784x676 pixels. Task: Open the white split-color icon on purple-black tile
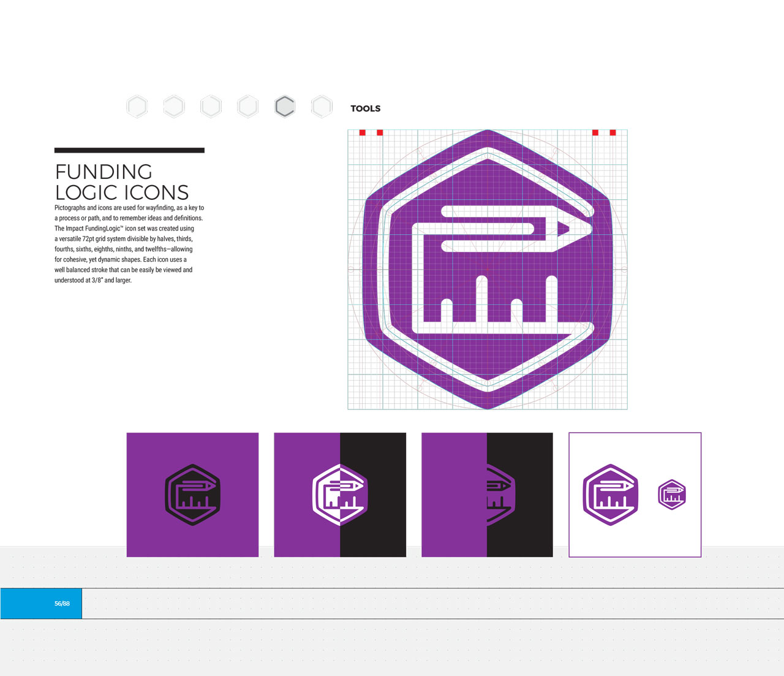tap(340, 495)
